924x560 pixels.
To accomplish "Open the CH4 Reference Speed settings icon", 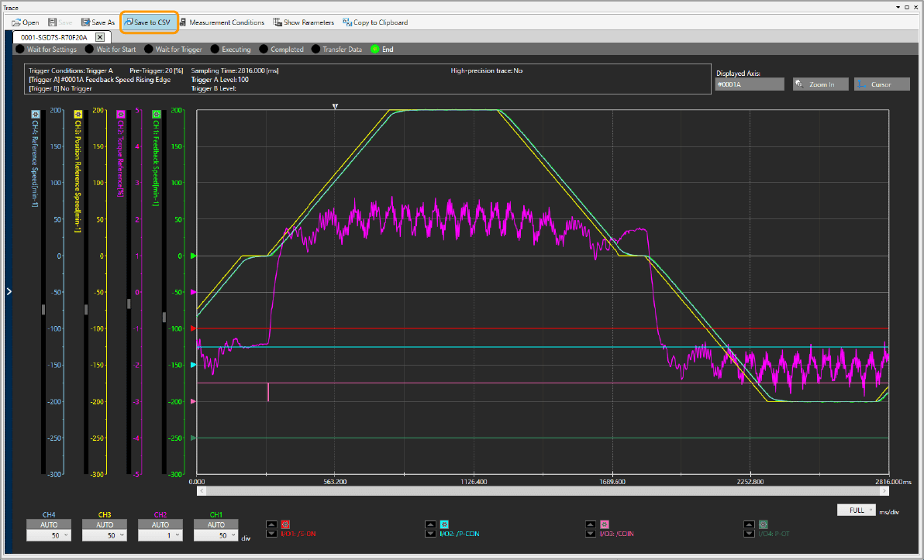I will (36, 114).
